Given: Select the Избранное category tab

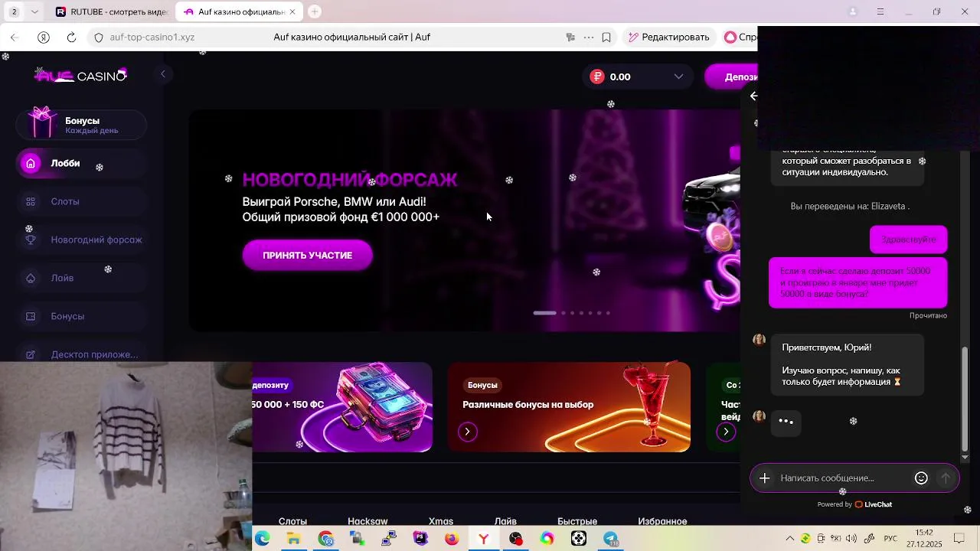Looking at the screenshot, I should point(662,521).
